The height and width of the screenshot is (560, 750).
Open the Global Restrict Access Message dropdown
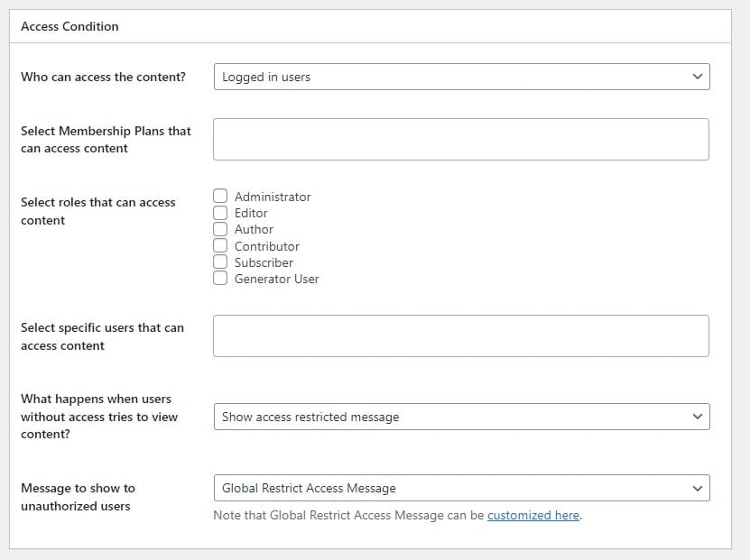[461, 488]
